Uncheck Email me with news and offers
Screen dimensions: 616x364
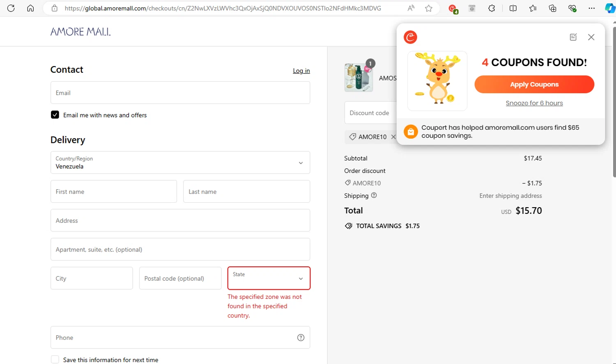click(55, 115)
